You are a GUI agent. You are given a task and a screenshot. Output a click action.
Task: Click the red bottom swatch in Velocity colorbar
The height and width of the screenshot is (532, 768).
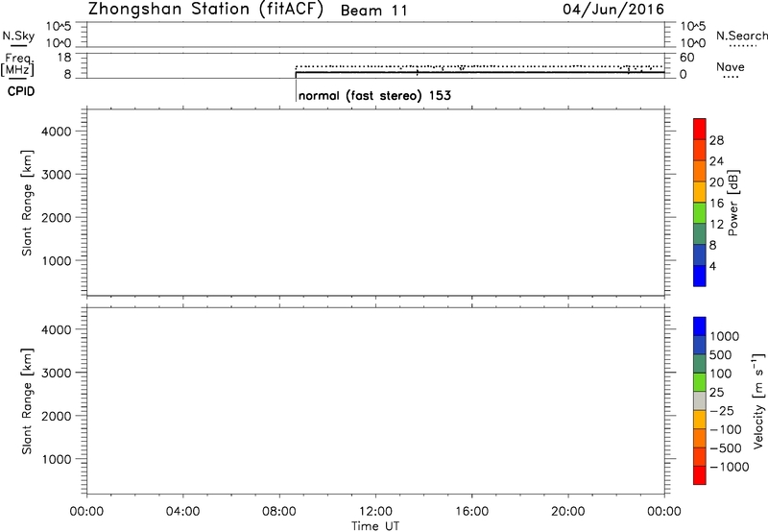click(700, 475)
